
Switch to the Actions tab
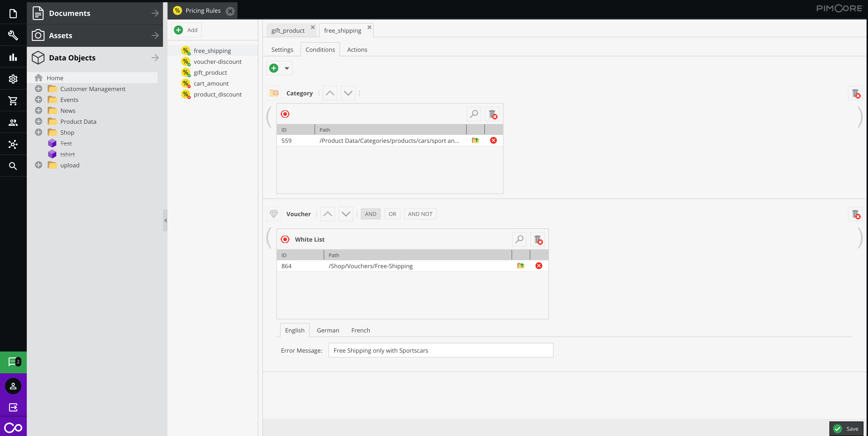click(x=357, y=50)
